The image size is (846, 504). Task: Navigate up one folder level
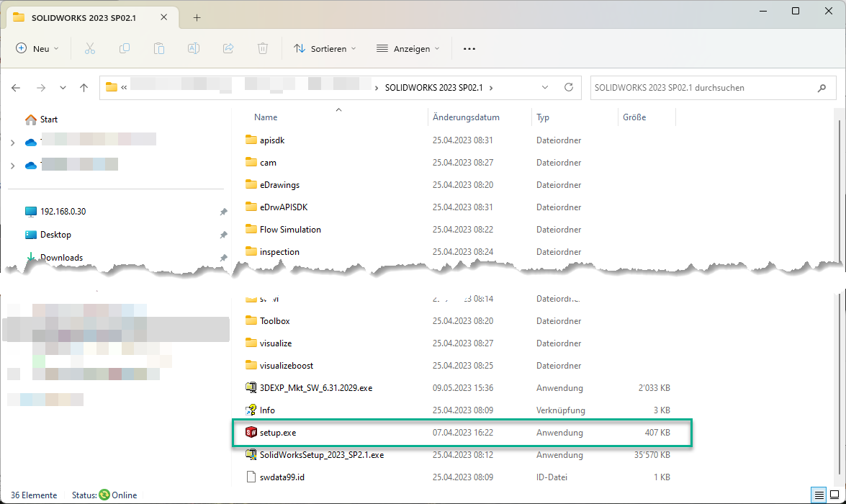[x=84, y=87]
